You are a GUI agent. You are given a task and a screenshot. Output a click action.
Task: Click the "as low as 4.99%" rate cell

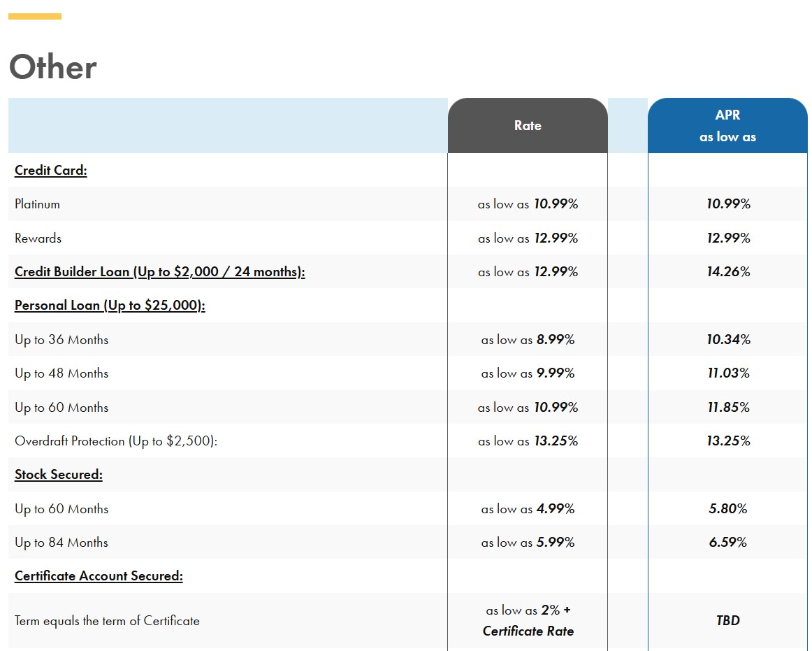coord(528,509)
